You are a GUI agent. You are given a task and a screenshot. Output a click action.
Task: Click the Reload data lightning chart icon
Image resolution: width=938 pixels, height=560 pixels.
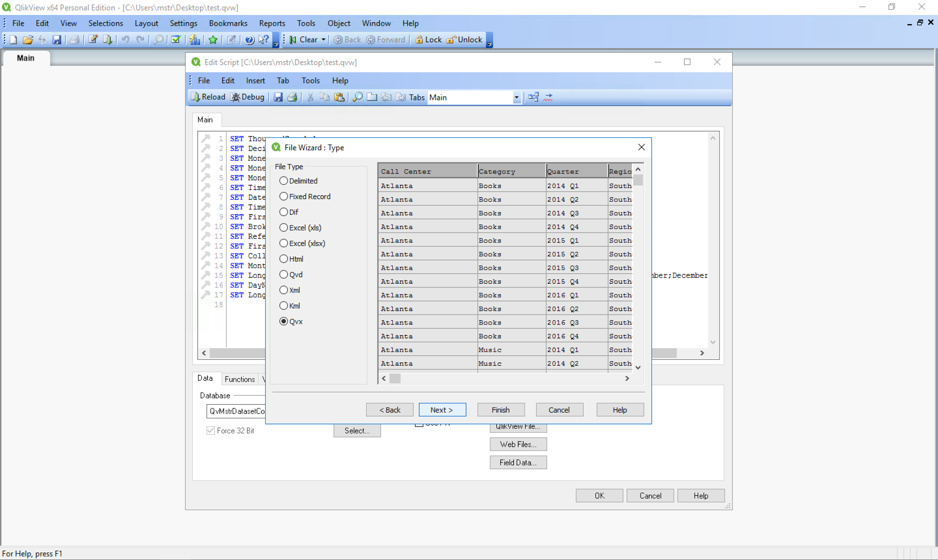[x=195, y=39]
